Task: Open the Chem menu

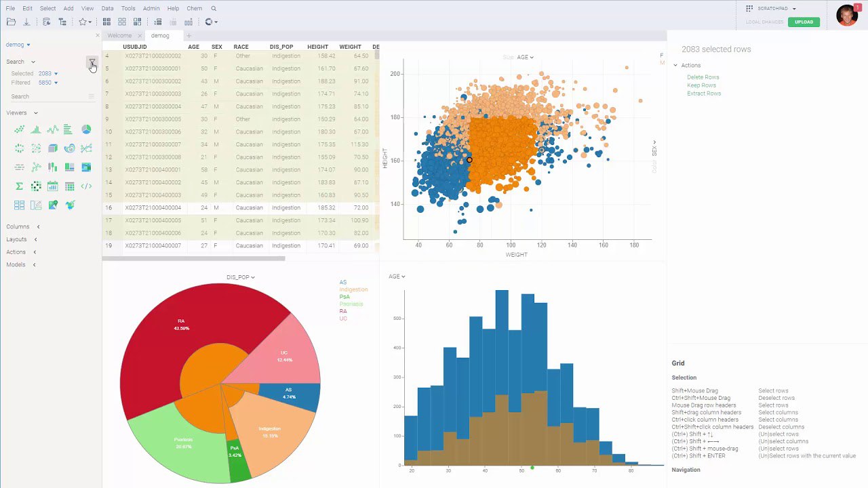Action: 194,9
